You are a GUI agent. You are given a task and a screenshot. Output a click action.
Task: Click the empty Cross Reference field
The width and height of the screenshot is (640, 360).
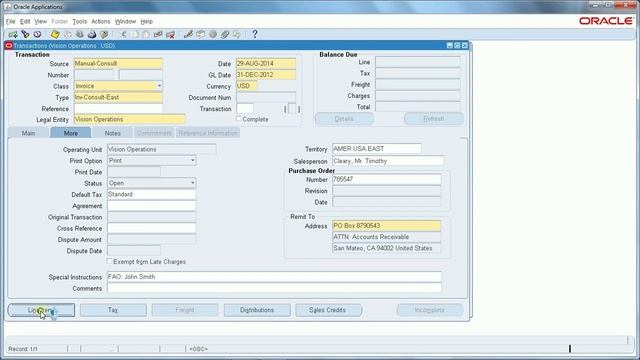pos(151,228)
